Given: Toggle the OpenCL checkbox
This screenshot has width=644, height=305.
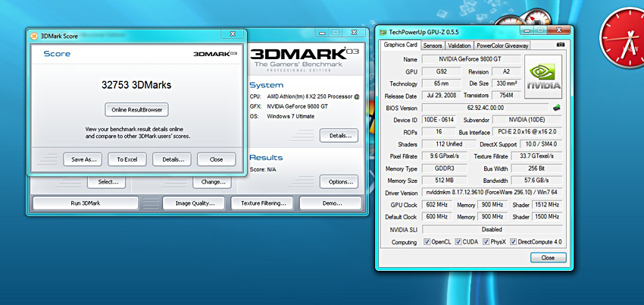Looking at the screenshot, I should pyautogui.click(x=427, y=242).
